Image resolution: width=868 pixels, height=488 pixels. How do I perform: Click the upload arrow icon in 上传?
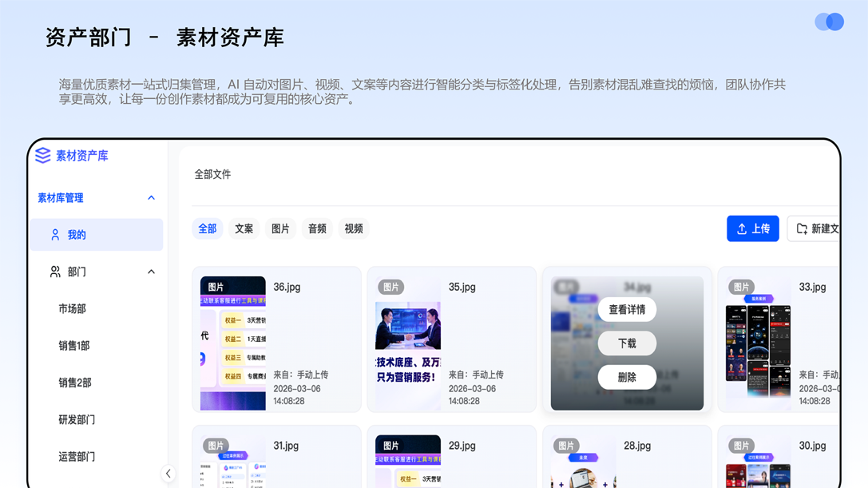tap(742, 228)
